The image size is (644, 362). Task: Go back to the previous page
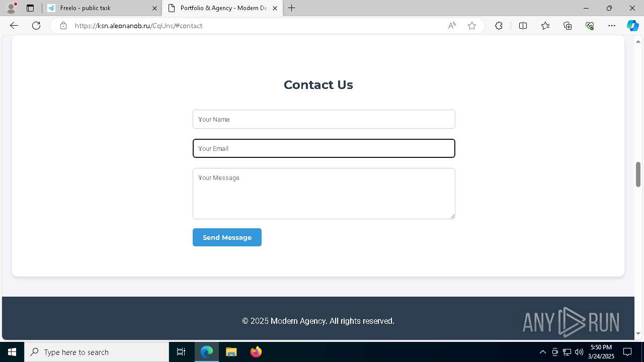14,26
